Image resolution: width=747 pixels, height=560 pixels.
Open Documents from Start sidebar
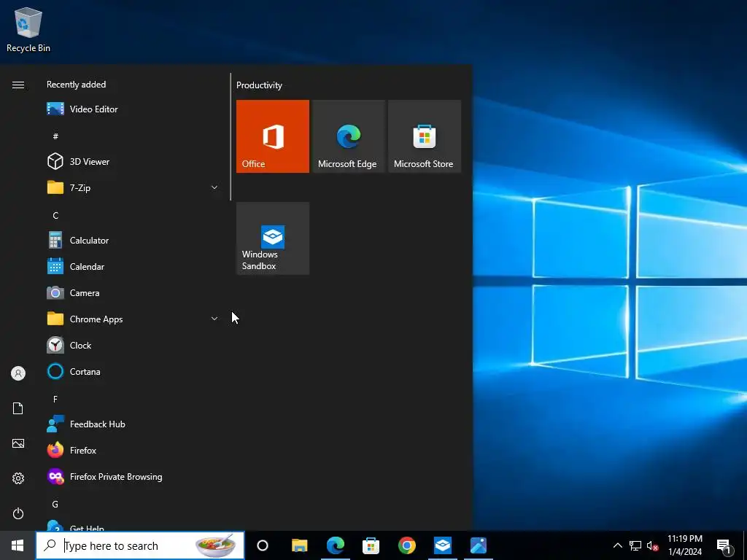18,408
